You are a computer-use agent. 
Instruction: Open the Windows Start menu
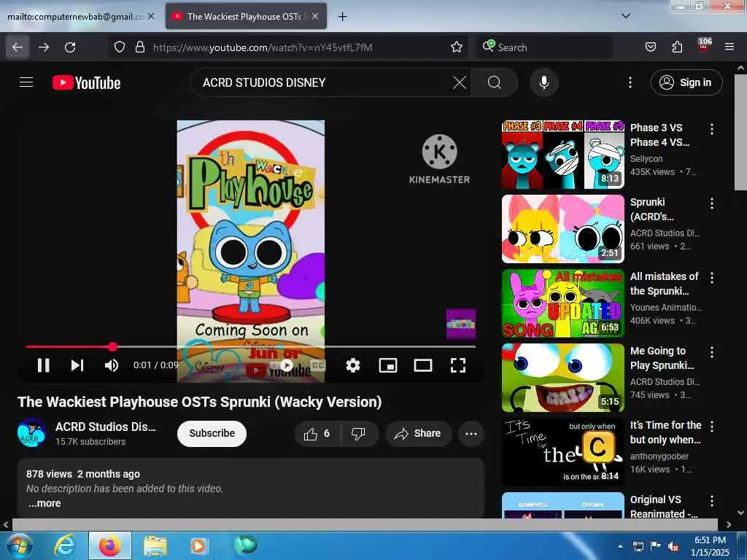coord(20,545)
